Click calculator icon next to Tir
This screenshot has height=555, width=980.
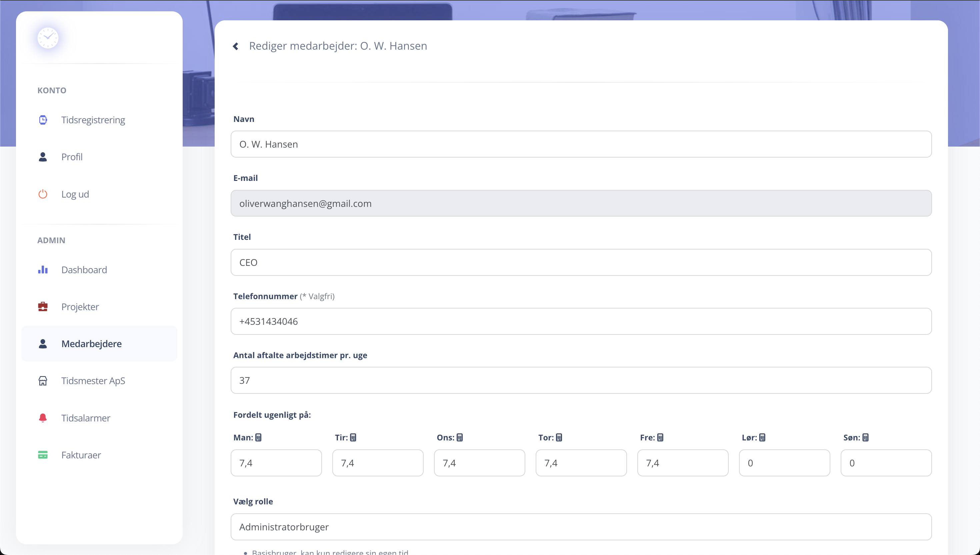(353, 438)
